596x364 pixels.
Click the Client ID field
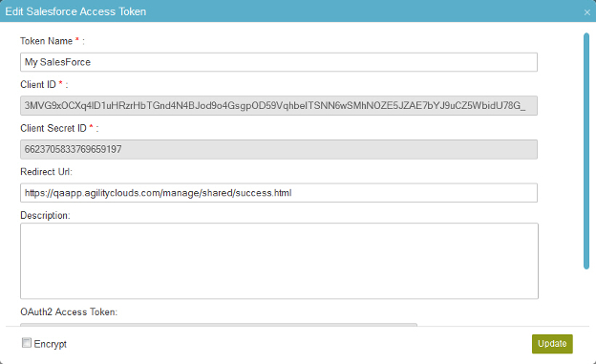tap(279, 106)
